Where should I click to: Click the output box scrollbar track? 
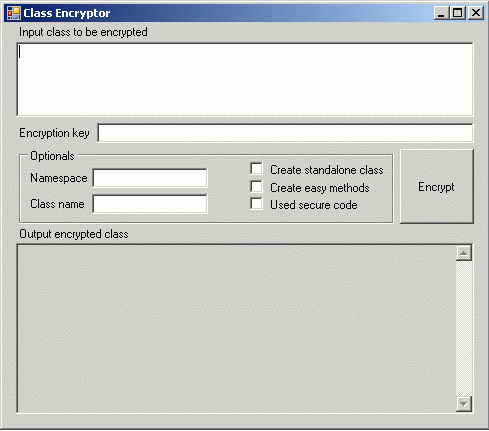click(x=464, y=329)
